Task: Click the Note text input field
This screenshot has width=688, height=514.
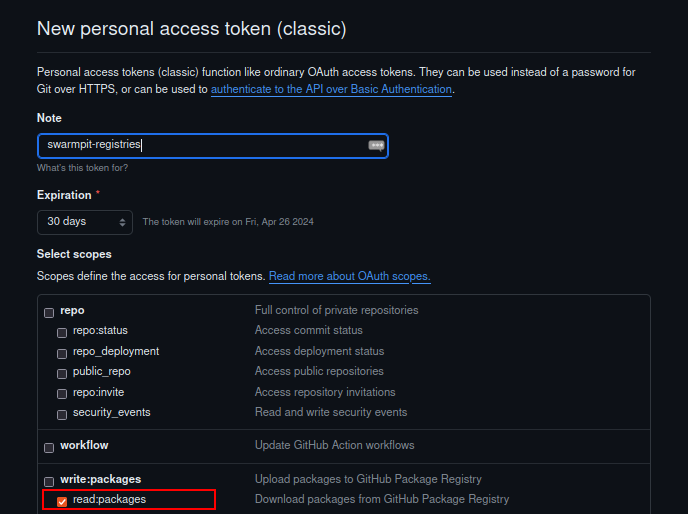Action: (x=200, y=145)
